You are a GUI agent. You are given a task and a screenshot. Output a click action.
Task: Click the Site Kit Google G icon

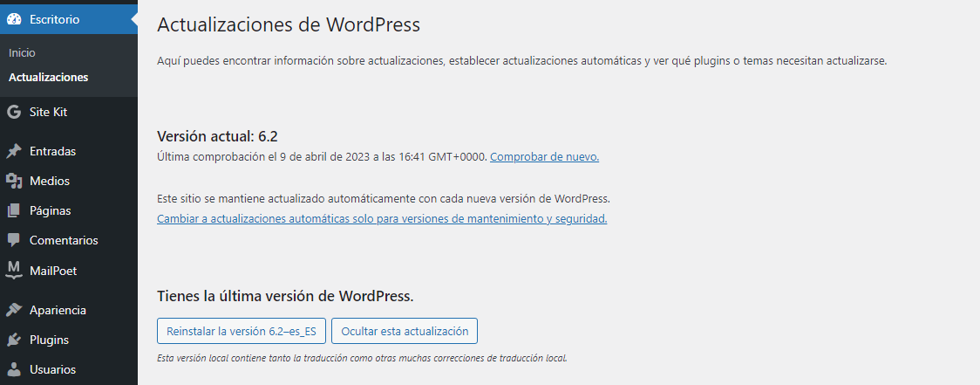tap(14, 112)
